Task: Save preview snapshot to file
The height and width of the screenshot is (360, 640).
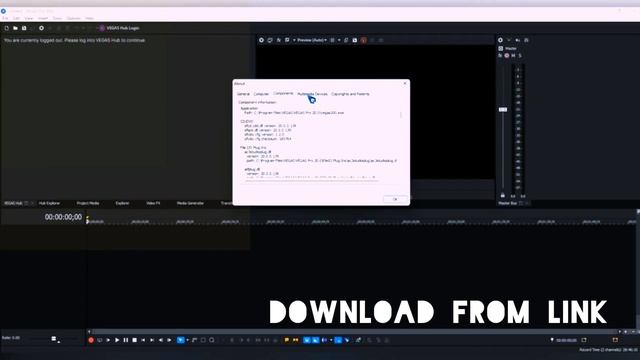Action: coord(355,40)
